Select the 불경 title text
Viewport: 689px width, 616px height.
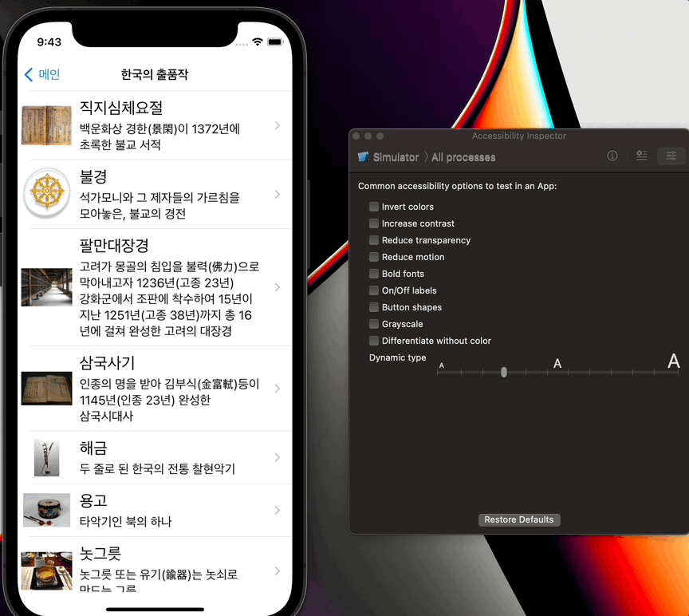(93, 177)
